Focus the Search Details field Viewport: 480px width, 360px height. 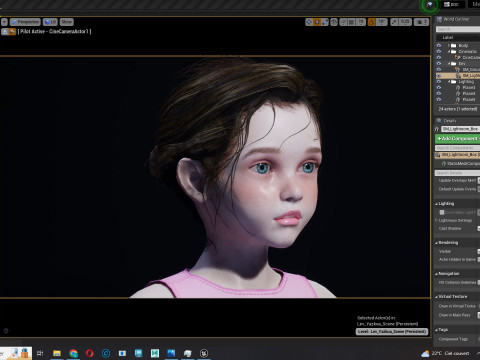point(457,173)
